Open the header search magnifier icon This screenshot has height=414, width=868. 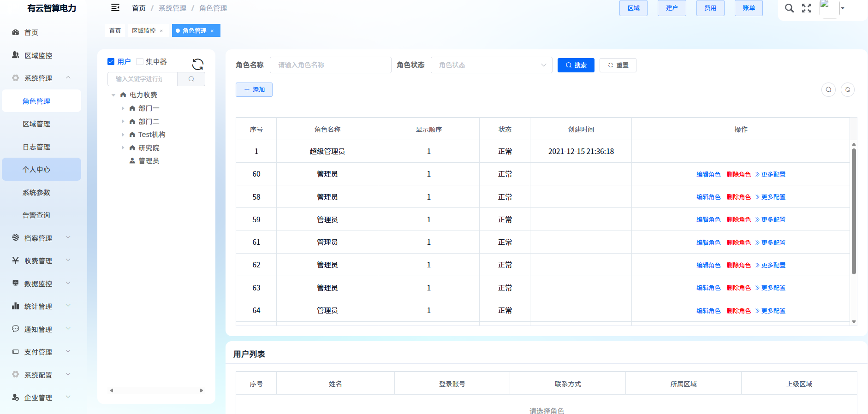click(789, 8)
